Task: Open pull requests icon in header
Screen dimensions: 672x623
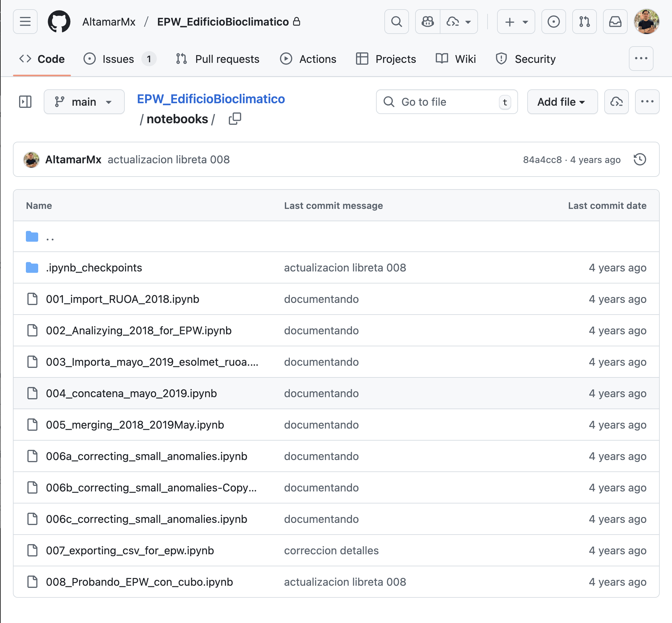Action: pos(584,22)
